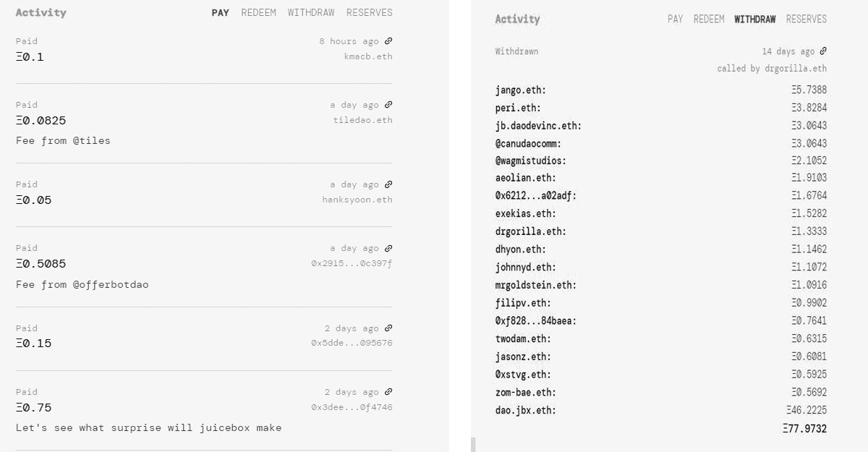Click dao.jbx.eth beneficiary entry
Viewport: 868px width, 452px height.
(526, 410)
